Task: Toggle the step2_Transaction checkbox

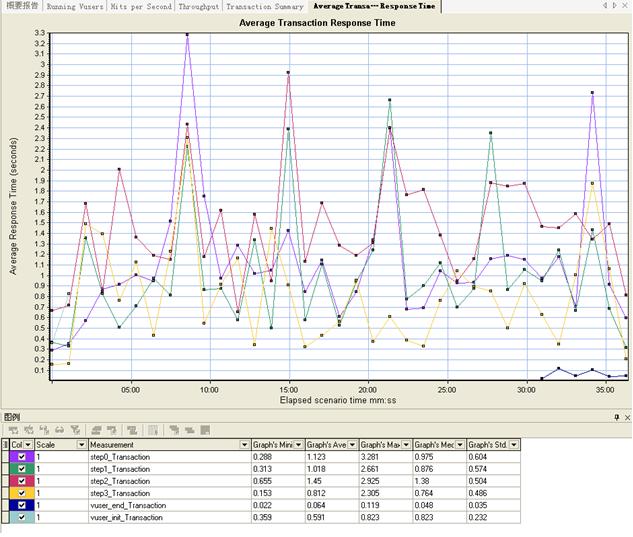Action: pos(22,480)
